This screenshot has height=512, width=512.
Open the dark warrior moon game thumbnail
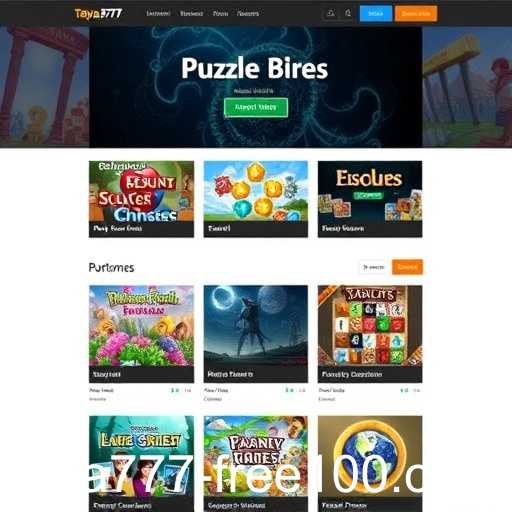256,334
